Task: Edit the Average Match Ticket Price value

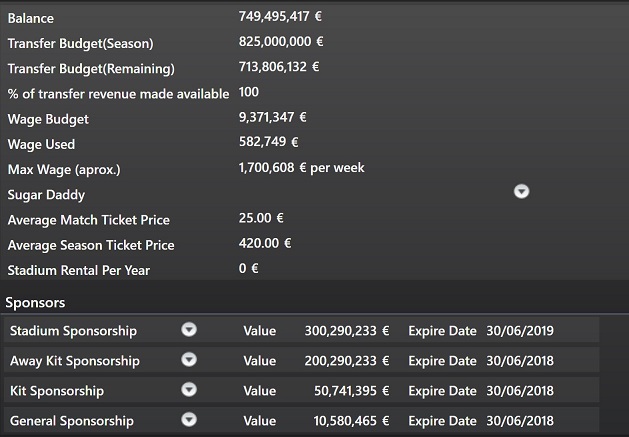Action: [261, 218]
